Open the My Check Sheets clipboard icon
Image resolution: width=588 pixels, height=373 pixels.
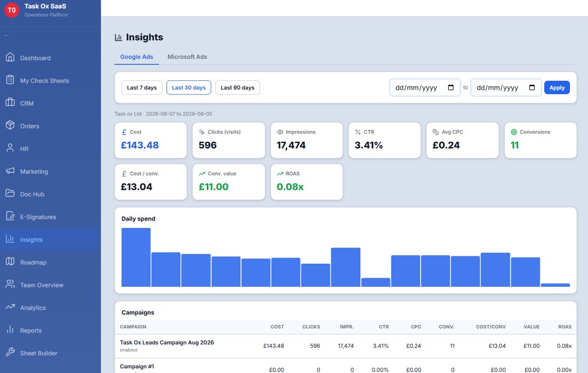tap(10, 80)
